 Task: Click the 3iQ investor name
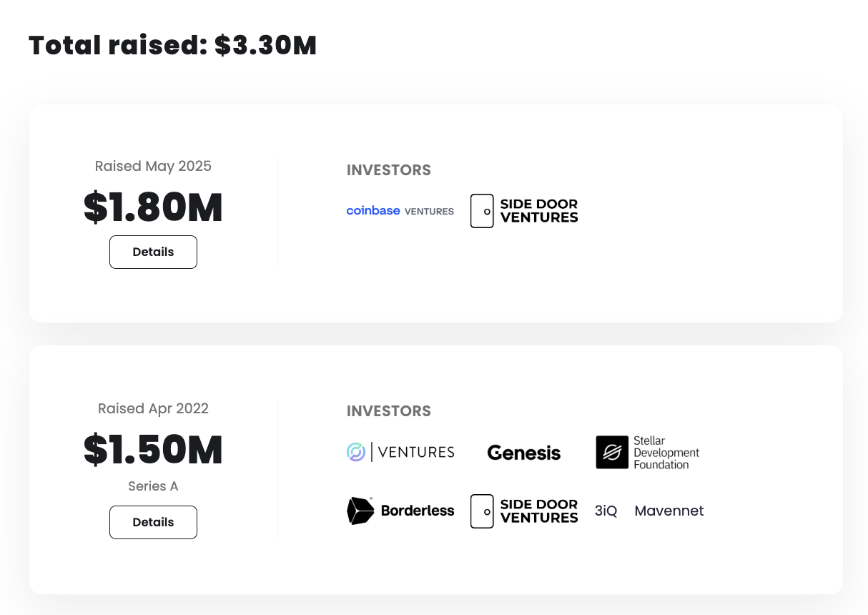tap(606, 511)
